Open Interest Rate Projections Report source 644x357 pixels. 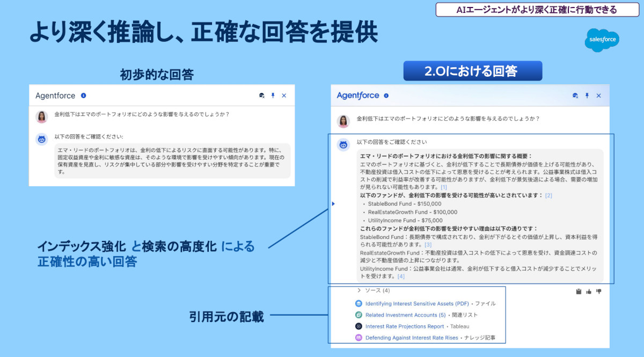pos(405,326)
